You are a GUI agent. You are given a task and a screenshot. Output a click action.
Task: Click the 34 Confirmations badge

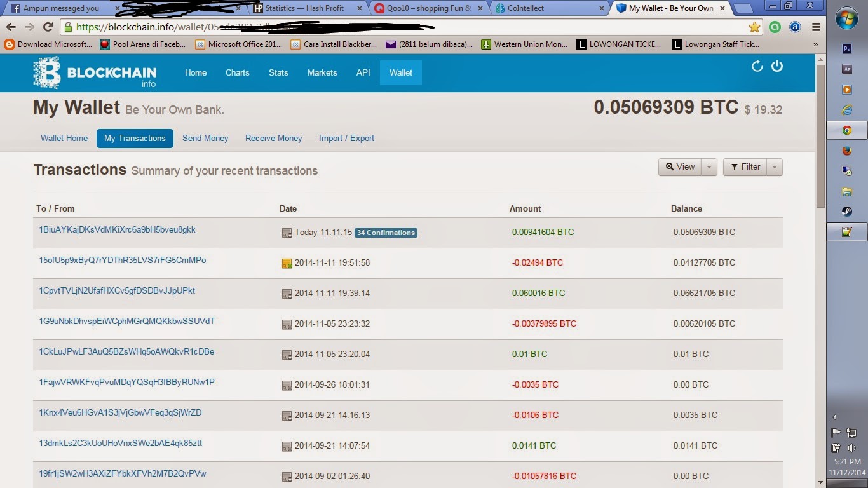point(386,233)
